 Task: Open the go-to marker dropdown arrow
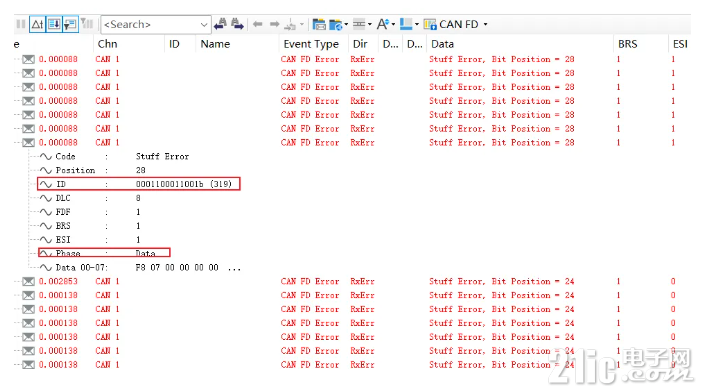(302, 24)
